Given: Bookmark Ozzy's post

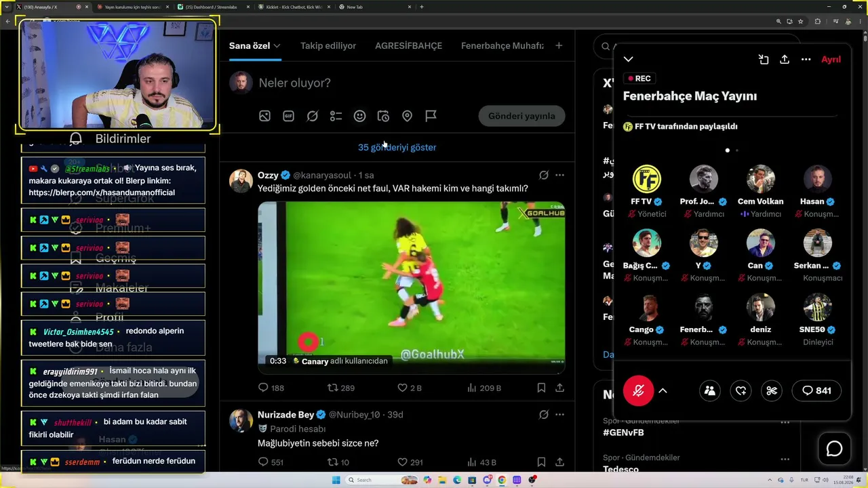Looking at the screenshot, I should [x=541, y=388].
